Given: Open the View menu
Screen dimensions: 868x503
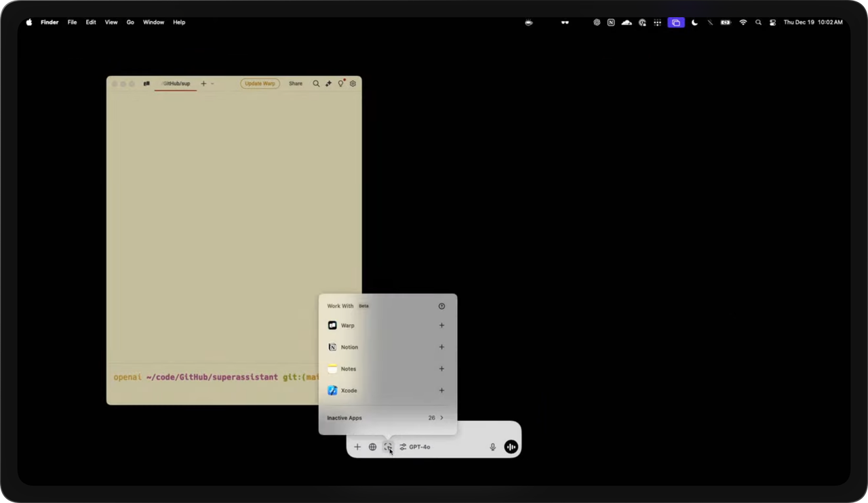Looking at the screenshot, I should coord(111,22).
